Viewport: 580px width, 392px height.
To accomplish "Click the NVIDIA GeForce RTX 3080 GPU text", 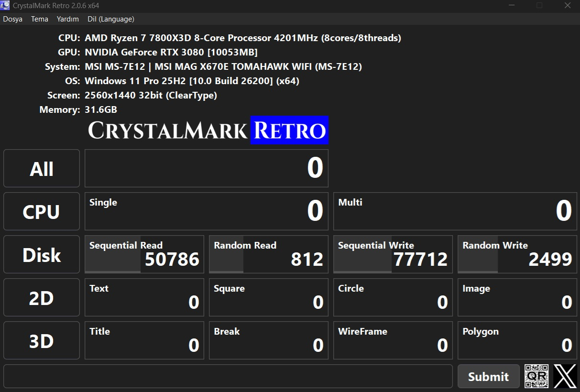I will (171, 52).
